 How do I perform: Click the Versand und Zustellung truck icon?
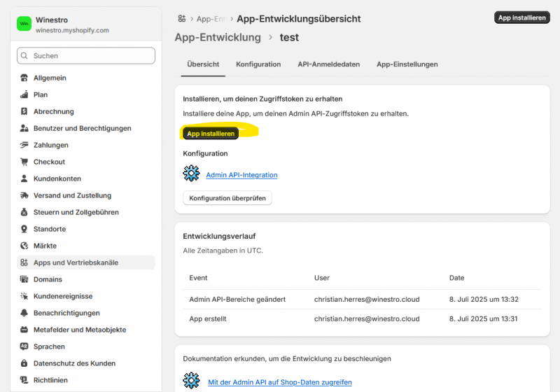(24, 195)
